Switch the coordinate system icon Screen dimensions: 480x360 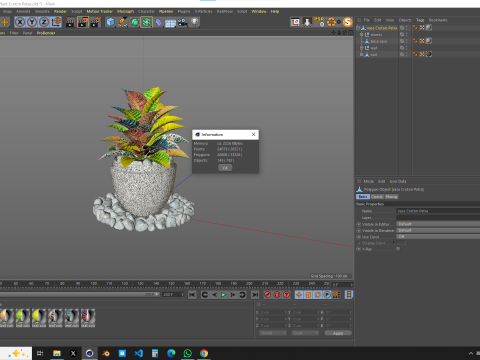(56, 22)
